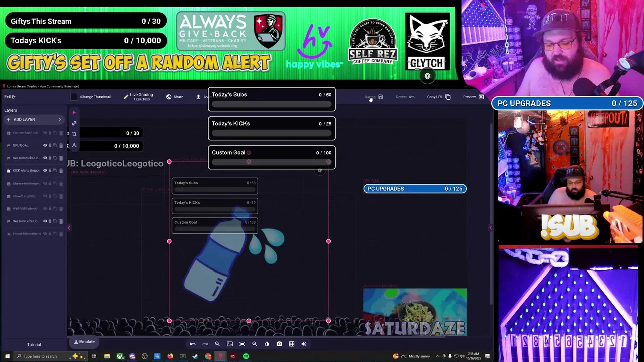644x362 pixels.
Task: Open the Windows Start menu
Action: point(7,356)
